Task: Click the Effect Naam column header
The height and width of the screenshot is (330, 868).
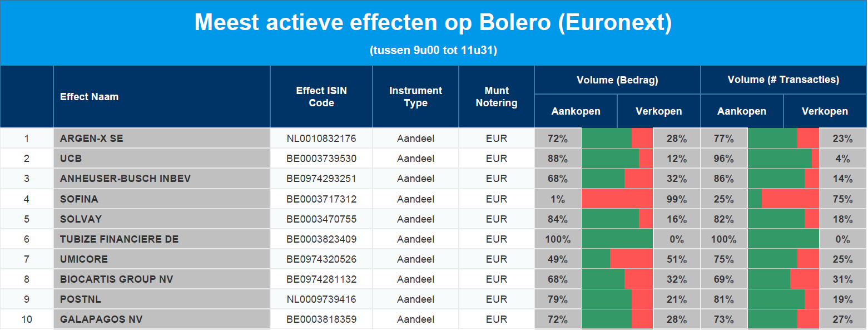Action: pos(89,97)
